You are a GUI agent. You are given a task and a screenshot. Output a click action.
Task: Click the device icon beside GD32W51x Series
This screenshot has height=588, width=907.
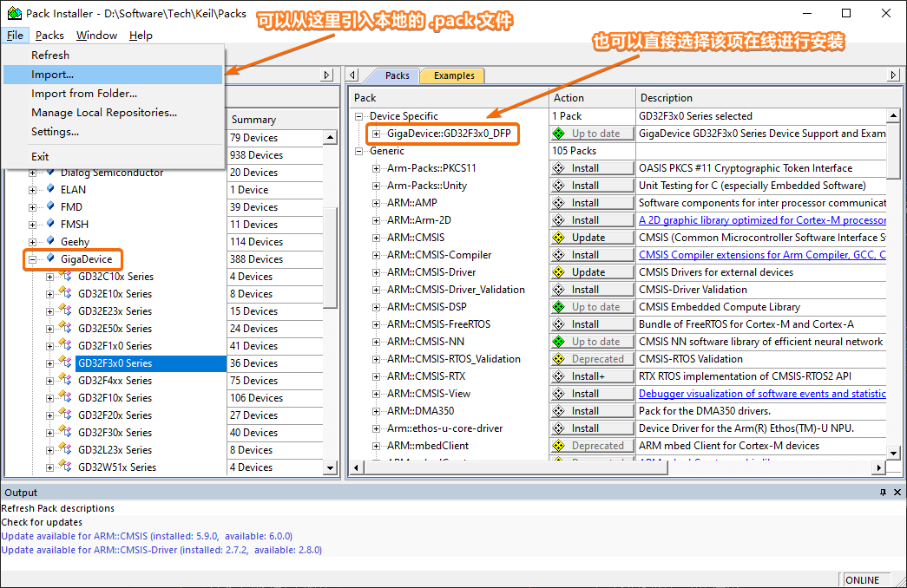[66, 467]
